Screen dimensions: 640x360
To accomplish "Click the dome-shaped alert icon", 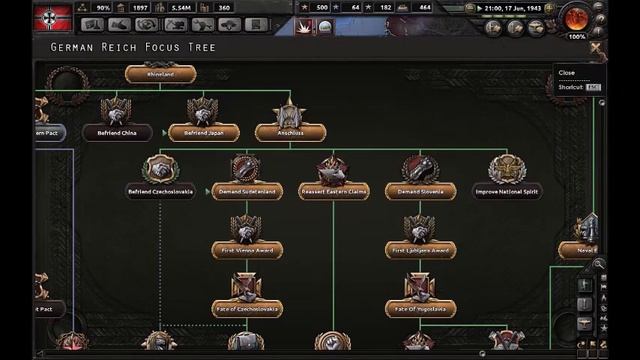I will point(325,27).
